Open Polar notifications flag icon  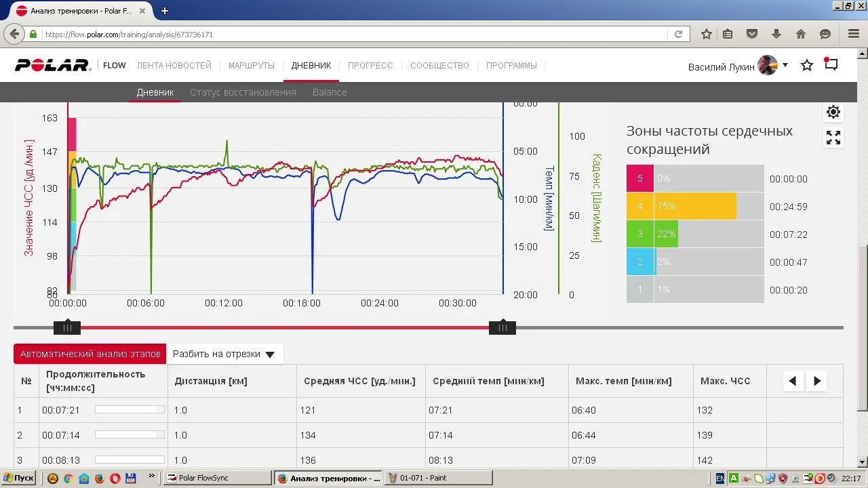pos(831,65)
